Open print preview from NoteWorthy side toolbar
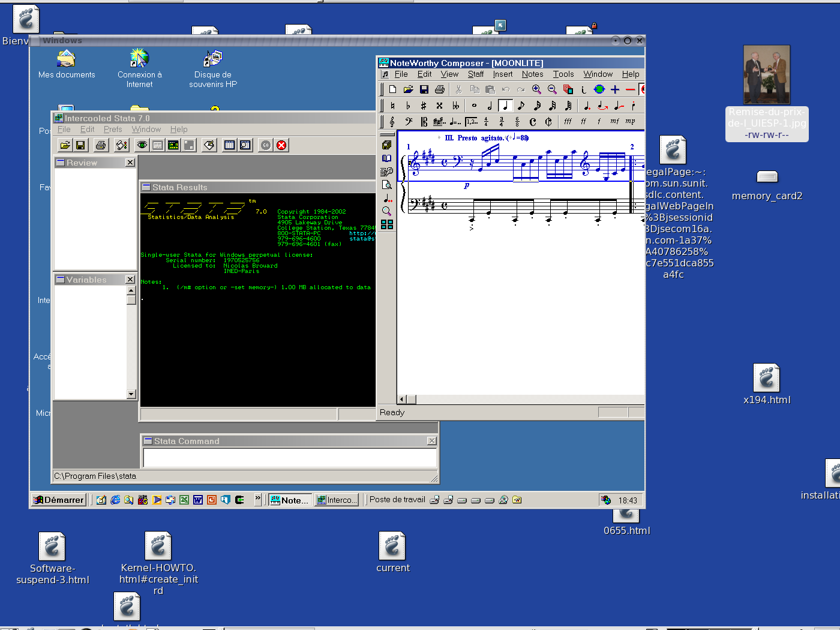 point(387,185)
